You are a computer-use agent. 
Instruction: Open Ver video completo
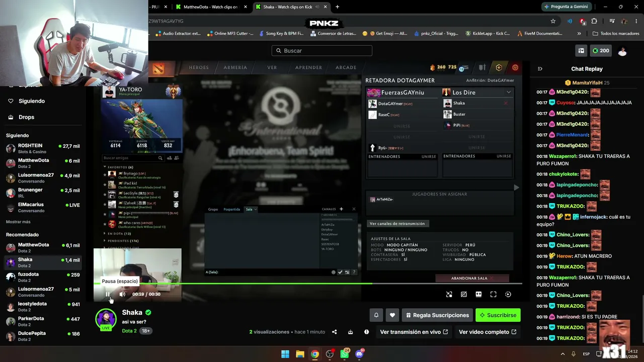[x=488, y=332]
